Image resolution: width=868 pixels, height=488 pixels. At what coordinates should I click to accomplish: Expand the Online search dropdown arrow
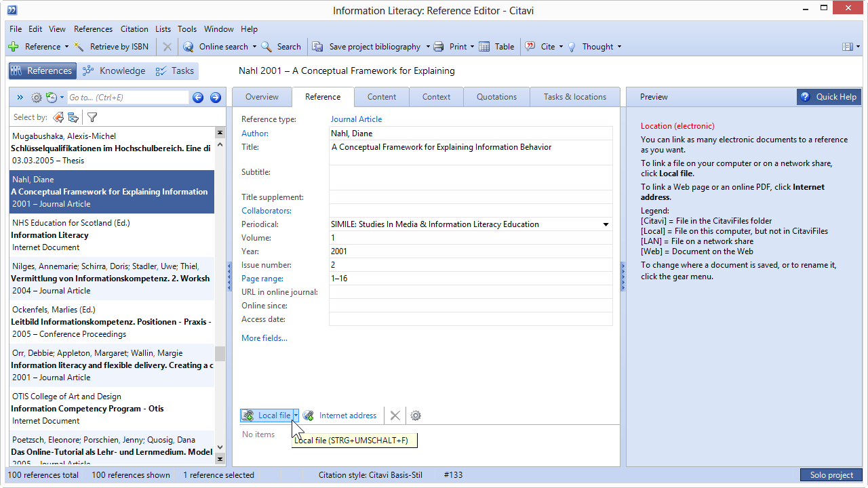pos(254,47)
